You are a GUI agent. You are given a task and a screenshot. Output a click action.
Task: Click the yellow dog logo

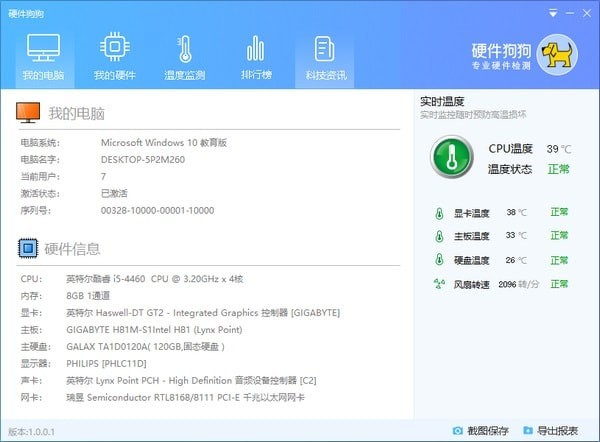coord(556,54)
